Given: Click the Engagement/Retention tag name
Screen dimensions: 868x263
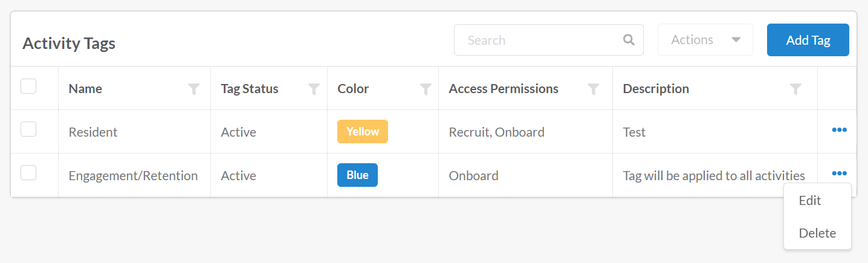Looking at the screenshot, I should coord(133,175).
